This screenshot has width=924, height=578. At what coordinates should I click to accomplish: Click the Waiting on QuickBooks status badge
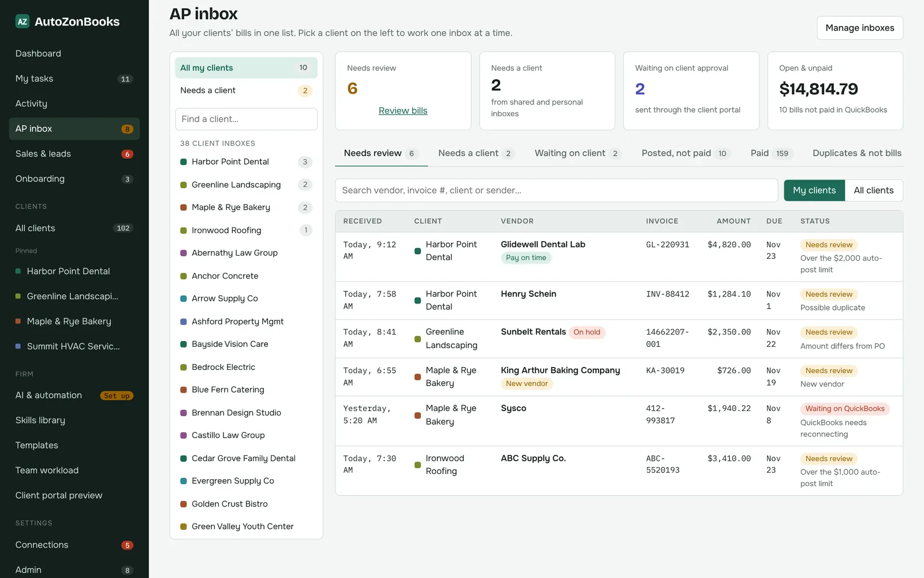coord(845,409)
